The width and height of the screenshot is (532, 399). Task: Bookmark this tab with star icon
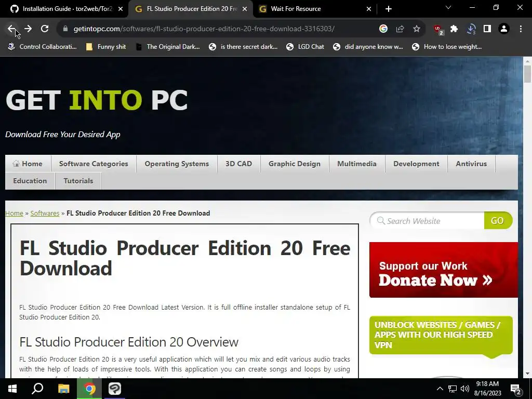417,29
